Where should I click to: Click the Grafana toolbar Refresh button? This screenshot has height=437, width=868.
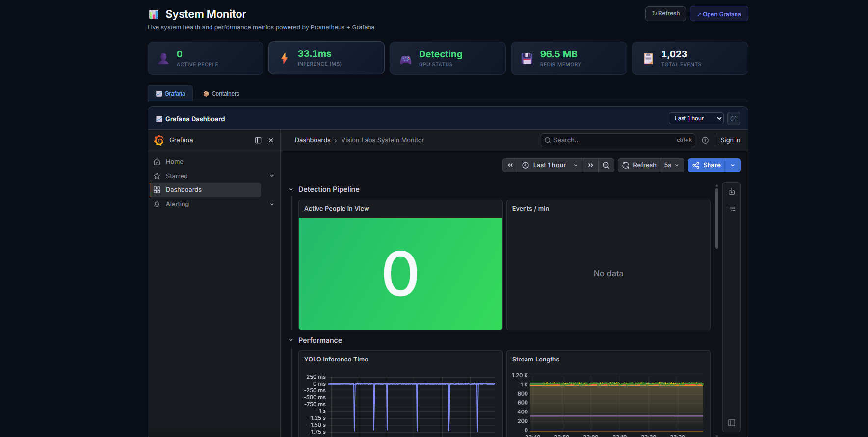click(x=639, y=165)
